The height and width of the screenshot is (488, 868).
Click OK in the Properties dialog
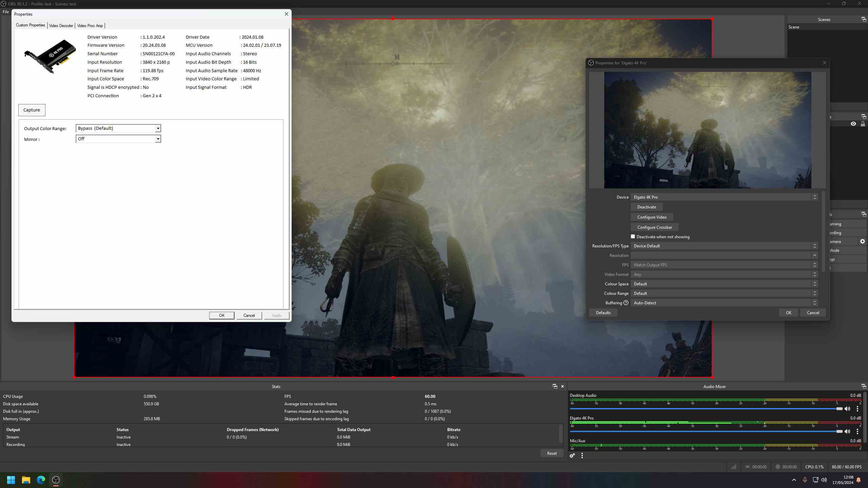tap(221, 315)
